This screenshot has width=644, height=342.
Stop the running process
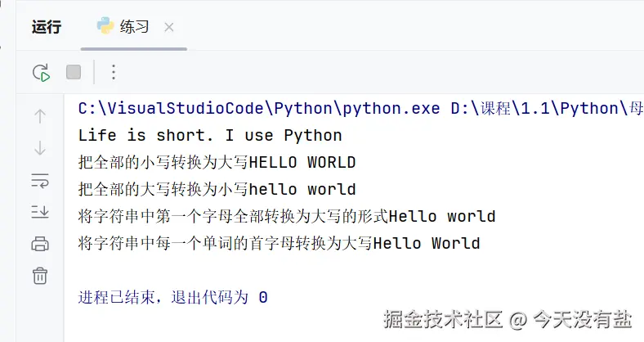pos(74,72)
